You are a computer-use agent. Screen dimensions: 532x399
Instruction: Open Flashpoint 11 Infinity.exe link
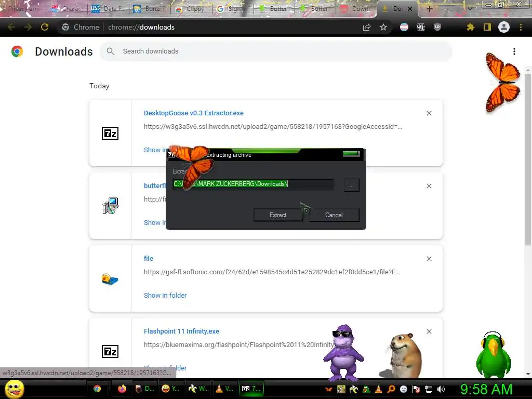pos(181,331)
